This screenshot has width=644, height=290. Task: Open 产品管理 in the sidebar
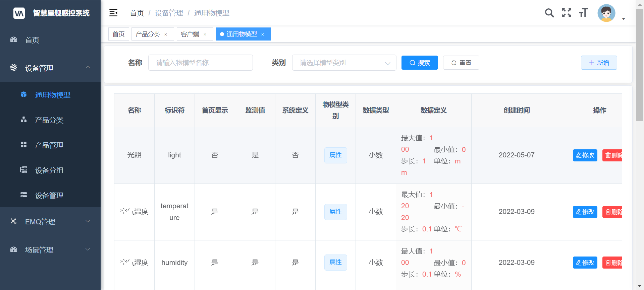click(x=50, y=145)
